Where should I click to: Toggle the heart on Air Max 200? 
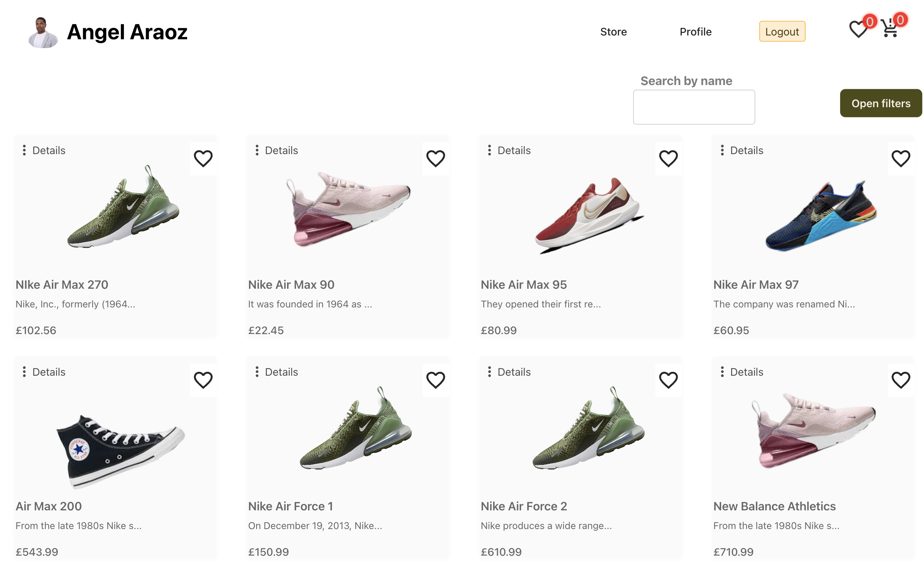click(203, 380)
